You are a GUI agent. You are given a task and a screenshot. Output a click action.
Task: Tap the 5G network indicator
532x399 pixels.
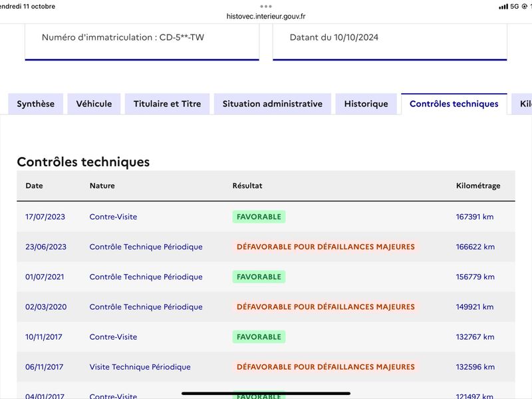coord(514,7)
